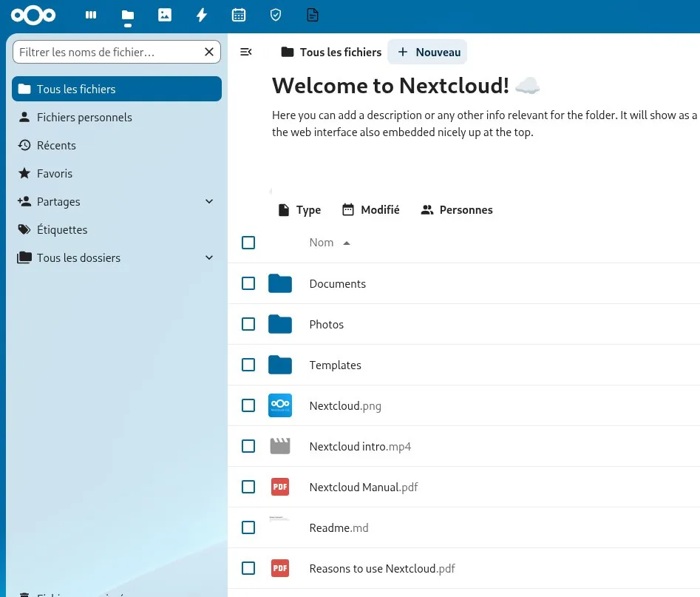Open the document notes app icon
The width and height of the screenshot is (700, 597).
pos(313,16)
